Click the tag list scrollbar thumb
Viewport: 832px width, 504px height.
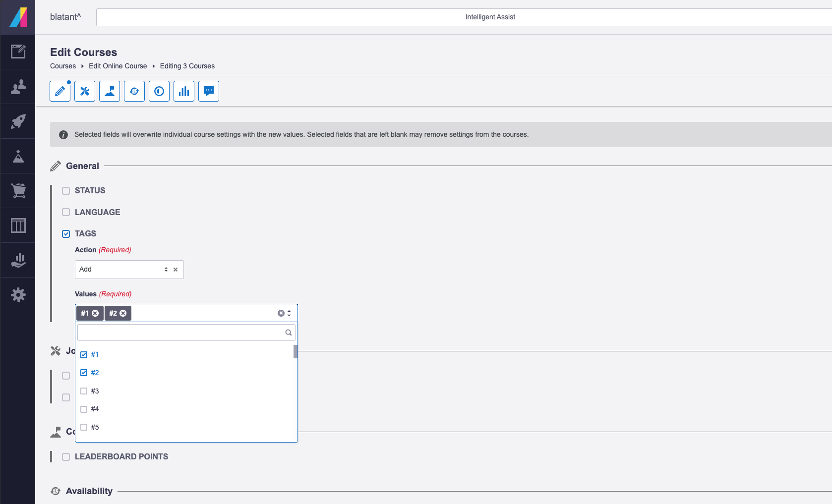point(296,351)
